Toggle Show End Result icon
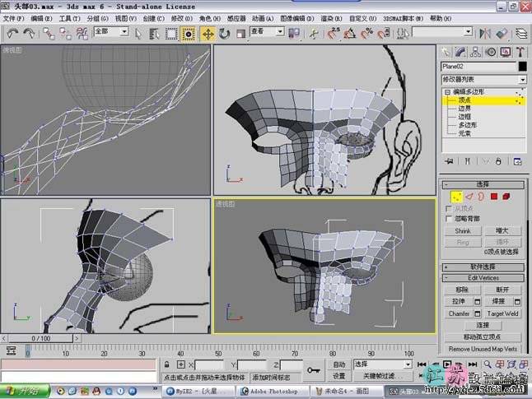The image size is (532, 399). (467, 161)
